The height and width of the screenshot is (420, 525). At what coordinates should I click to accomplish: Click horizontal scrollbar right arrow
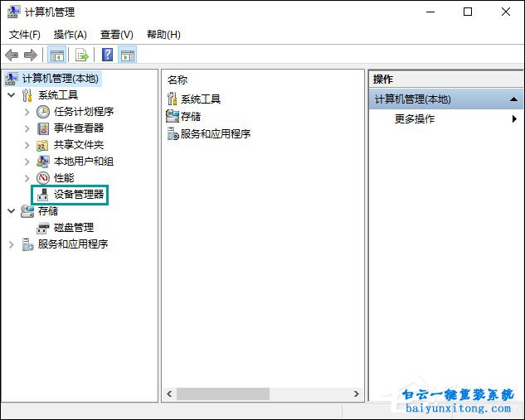[357, 394]
